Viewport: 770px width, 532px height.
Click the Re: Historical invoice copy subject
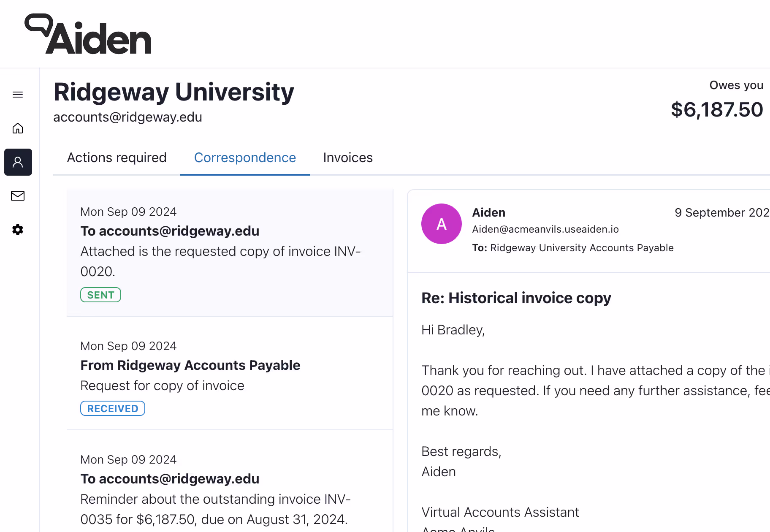click(516, 298)
